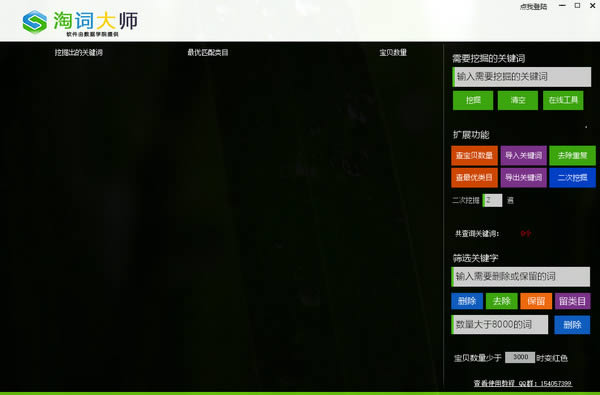Start mining with the green 挖掘 button
Viewport: 600px width, 395px height.
click(x=473, y=100)
